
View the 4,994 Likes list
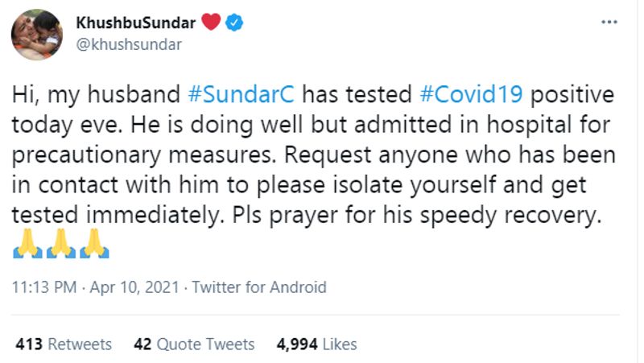point(316,344)
